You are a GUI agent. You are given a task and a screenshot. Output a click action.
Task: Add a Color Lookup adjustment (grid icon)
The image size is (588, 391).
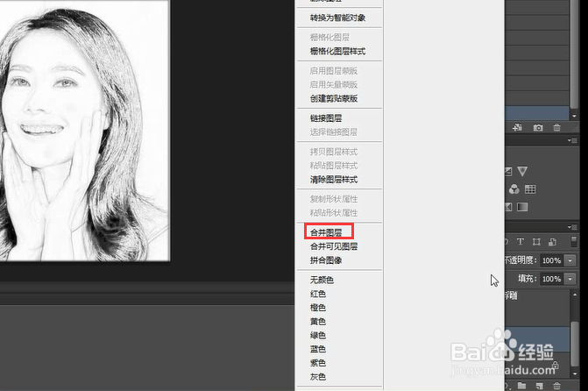click(530, 189)
